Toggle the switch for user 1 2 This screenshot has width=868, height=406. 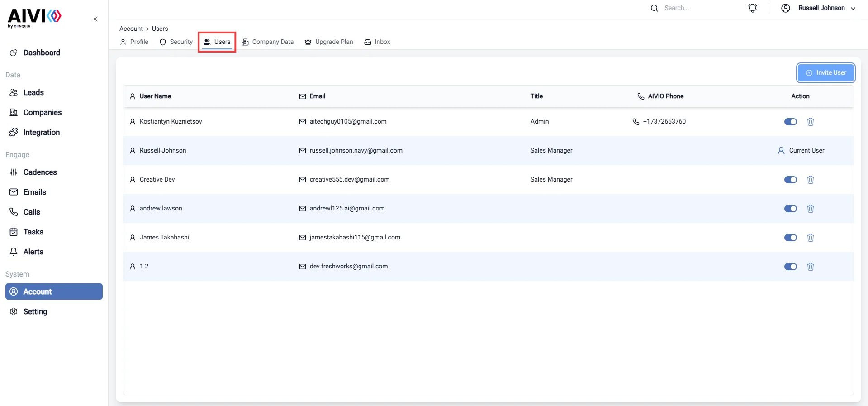pyautogui.click(x=791, y=267)
